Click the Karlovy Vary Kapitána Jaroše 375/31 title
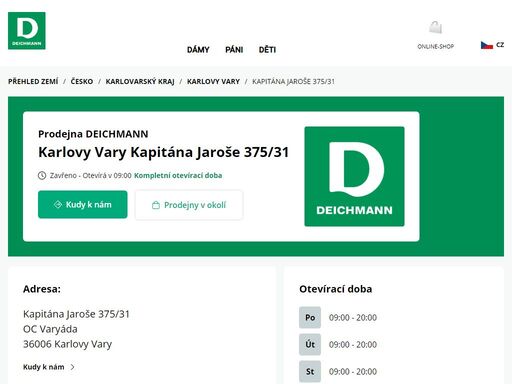The image size is (512, 384). click(x=163, y=152)
